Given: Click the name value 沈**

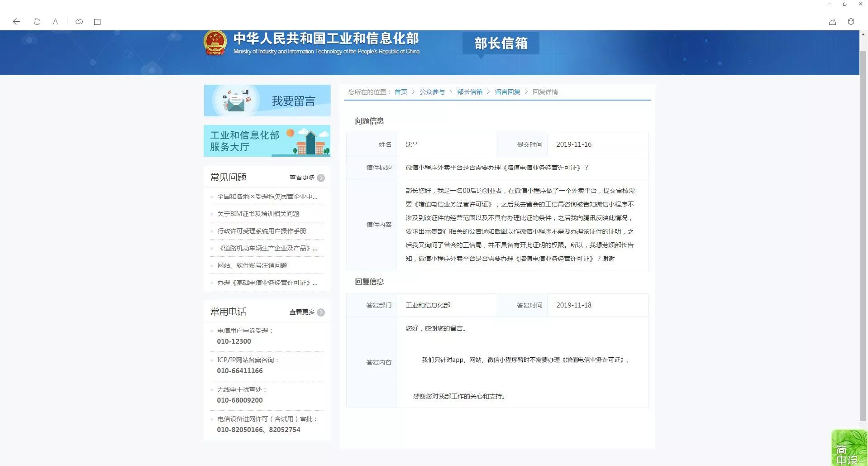Looking at the screenshot, I should point(411,144).
